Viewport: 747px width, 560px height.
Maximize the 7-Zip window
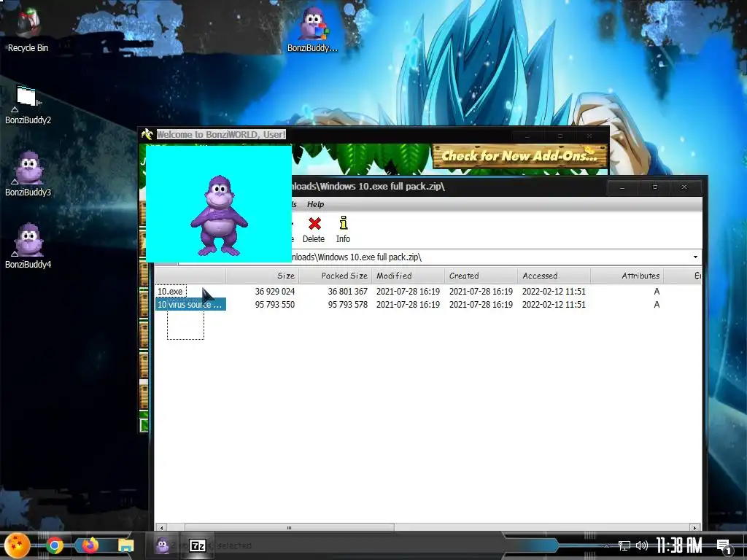click(x=655, y=187)
